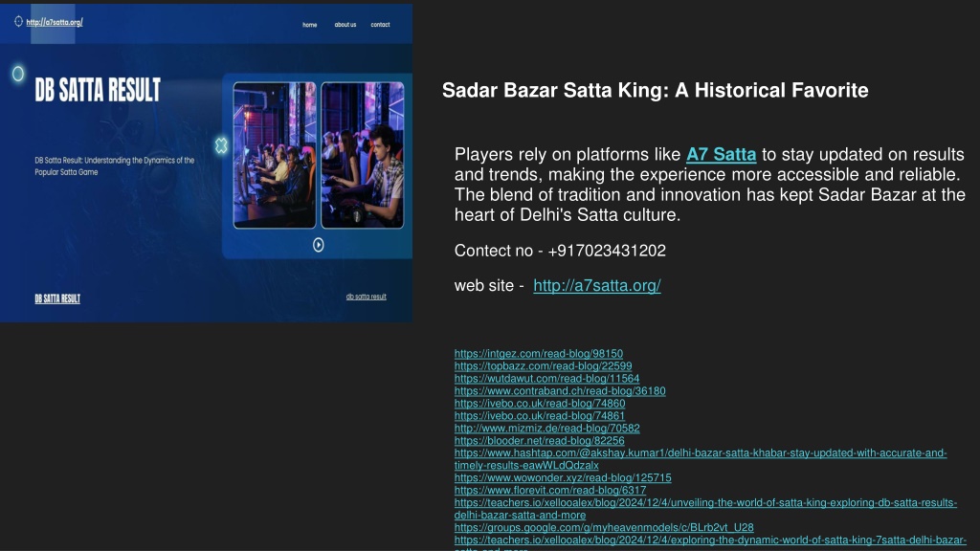Open teachers.io exploring-the-dynamic-world link
The width and height of the screenshot is (980, 551).
coord(710,540)
